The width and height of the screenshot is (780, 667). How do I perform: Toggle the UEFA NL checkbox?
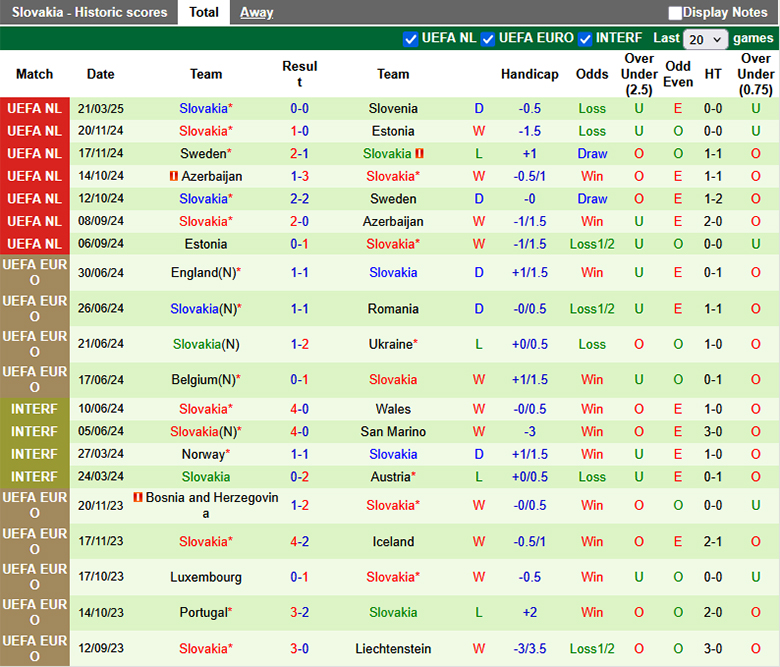410,39
